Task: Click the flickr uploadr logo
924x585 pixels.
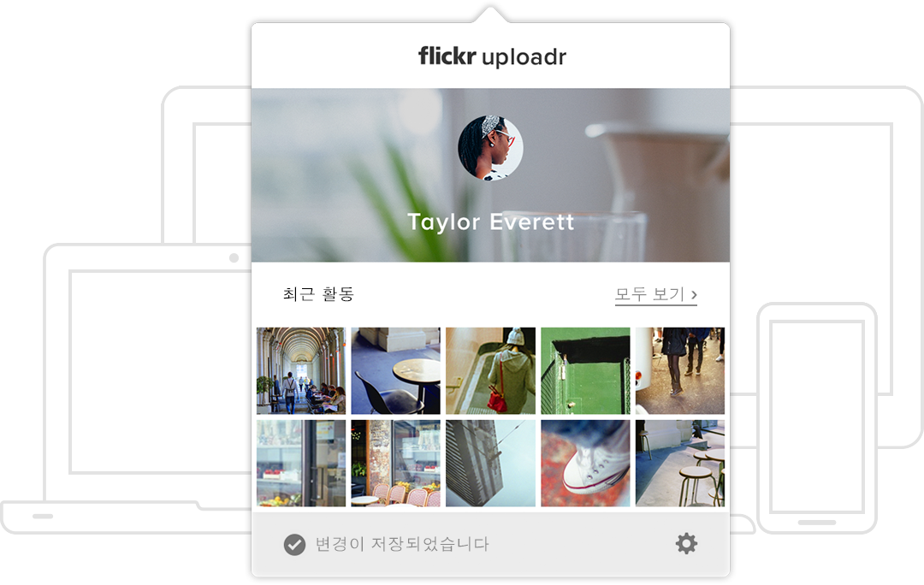Action: pos(492,56)
